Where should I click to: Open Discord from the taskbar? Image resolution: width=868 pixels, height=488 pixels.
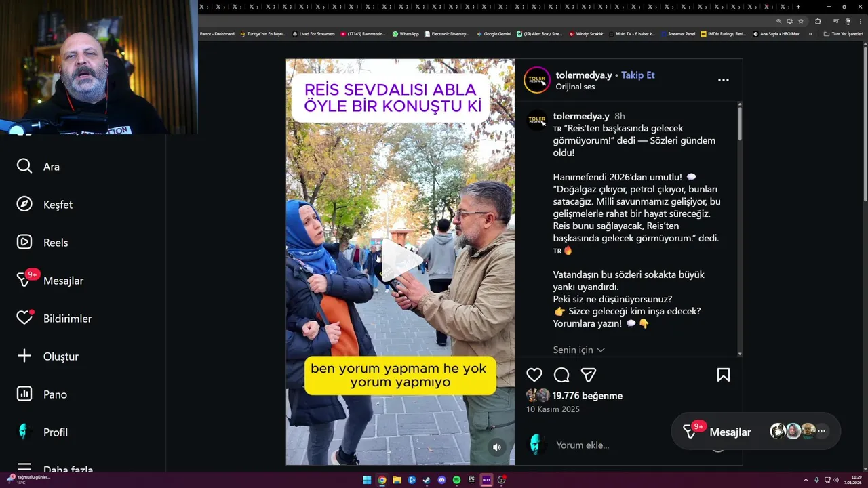[x=441, y=480]
